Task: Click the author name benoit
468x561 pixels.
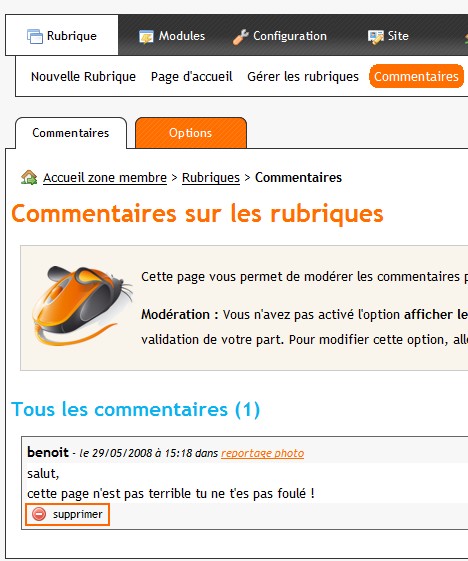Action: click(48, 452)
